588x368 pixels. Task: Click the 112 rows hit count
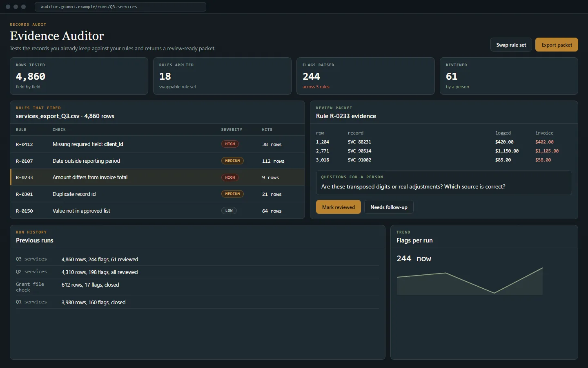click(x=273, y=161)
